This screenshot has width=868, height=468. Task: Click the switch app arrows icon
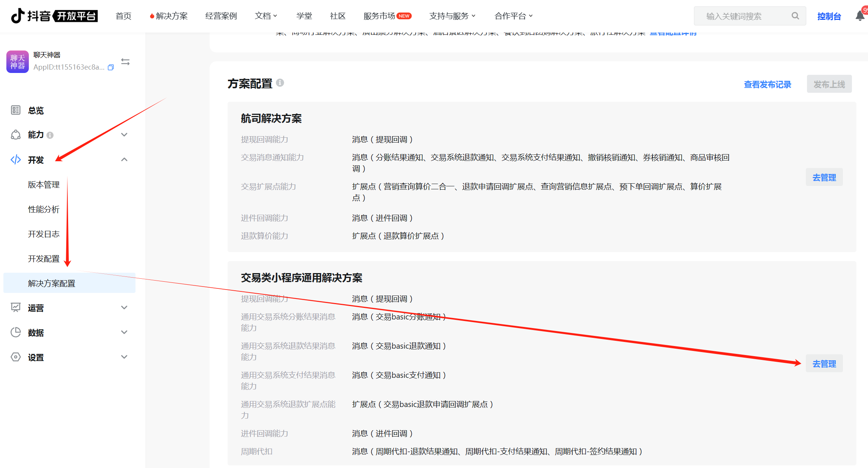click(x=125, y=62)
